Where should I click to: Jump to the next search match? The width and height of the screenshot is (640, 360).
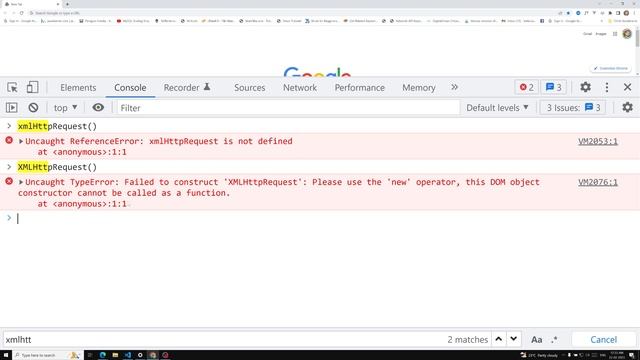click(x=513, y=339)
